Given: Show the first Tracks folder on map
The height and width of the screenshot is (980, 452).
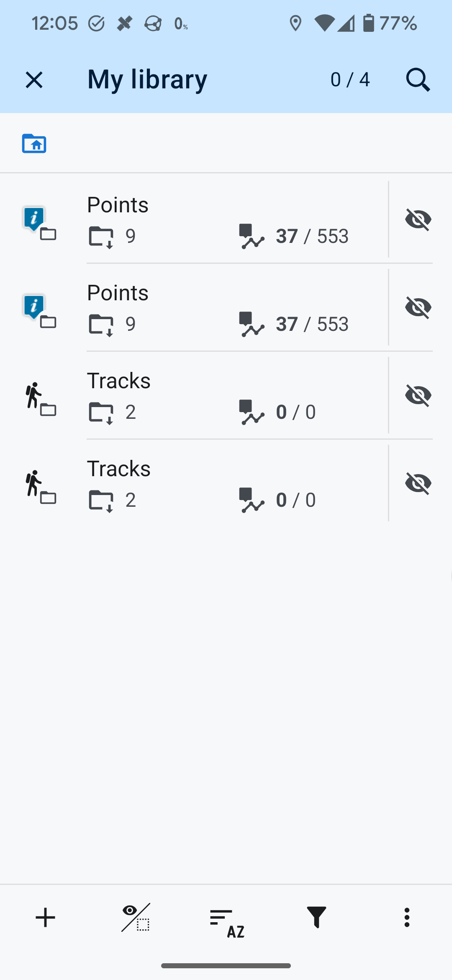Looking at the screenshot, I should (x=418, y=395).
